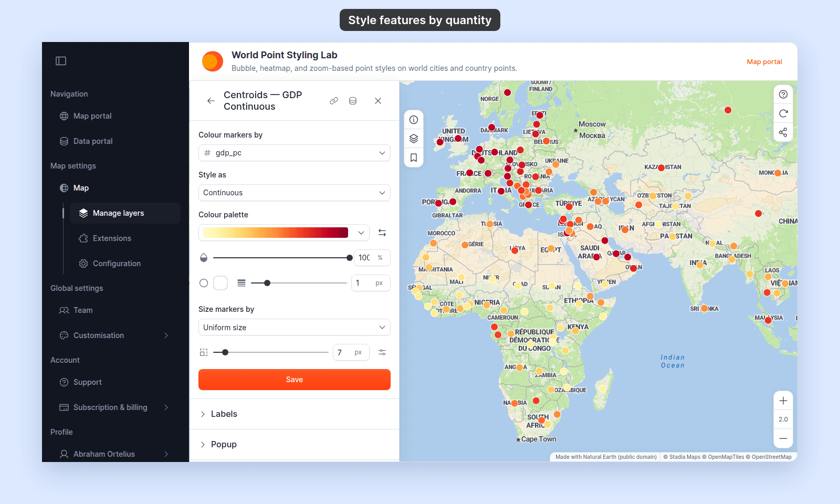840x504 pixels.
Task: Collapse the sidebar with the panel icon
Action: 61,61
